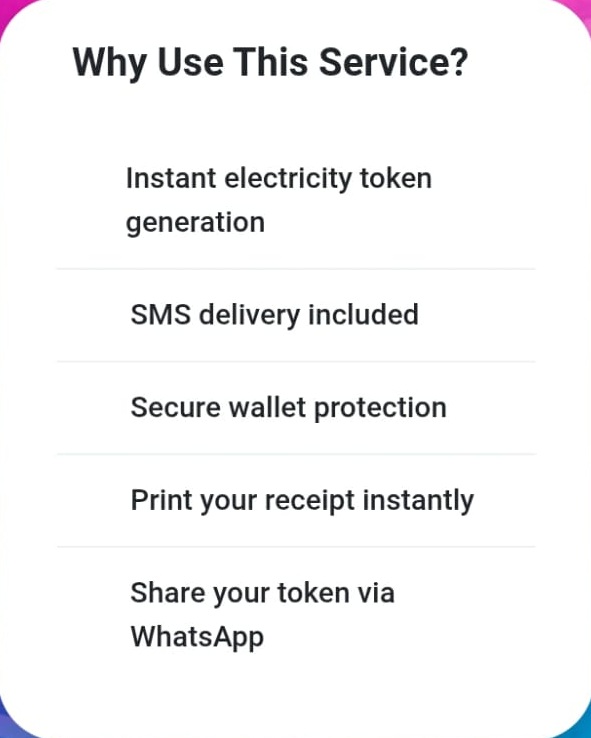Tap the word 'receipt' in fourth item
The image size is (591, 738).
(310, 501)
